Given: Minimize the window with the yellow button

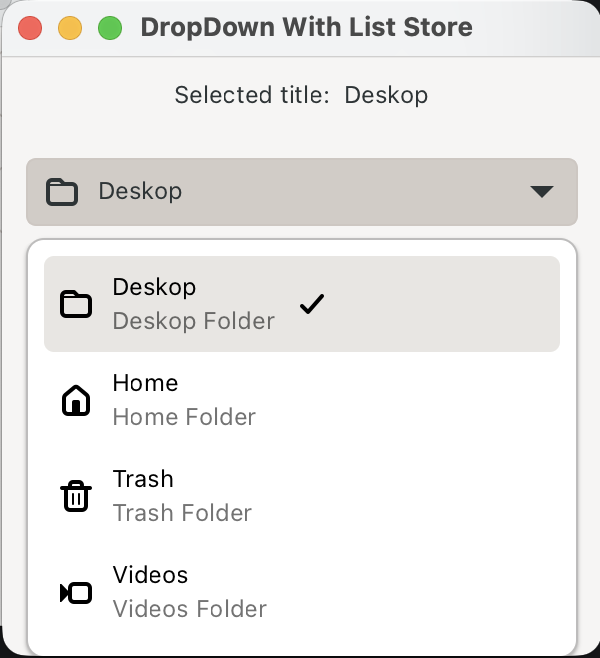Looking at the screenshot, I should [70, 27].
